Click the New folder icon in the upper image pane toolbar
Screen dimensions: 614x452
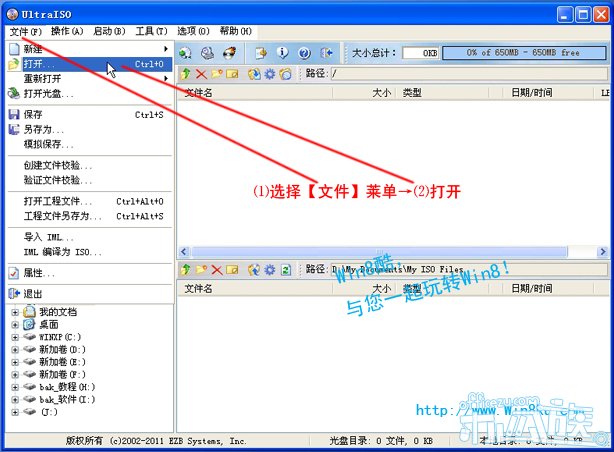click(217, 73)
